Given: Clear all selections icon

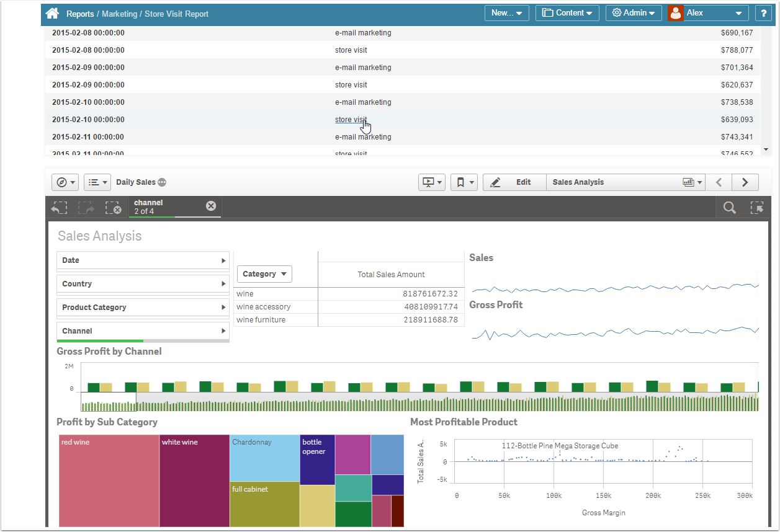Looking at the screenshot, I should 113,208.
